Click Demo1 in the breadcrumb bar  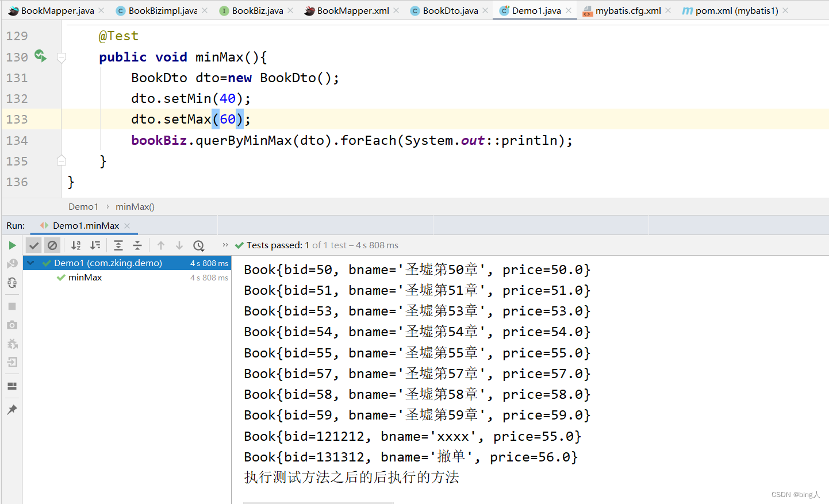pos(83,207)
